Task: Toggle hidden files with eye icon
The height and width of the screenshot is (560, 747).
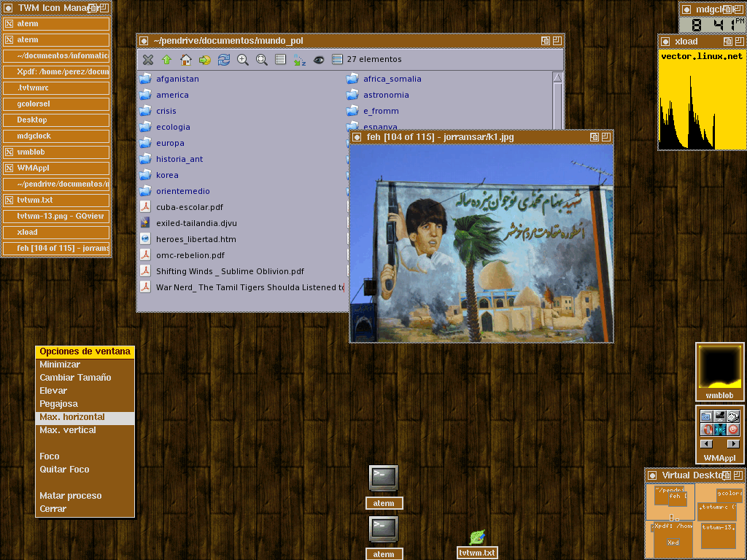Action: [319, 60]
